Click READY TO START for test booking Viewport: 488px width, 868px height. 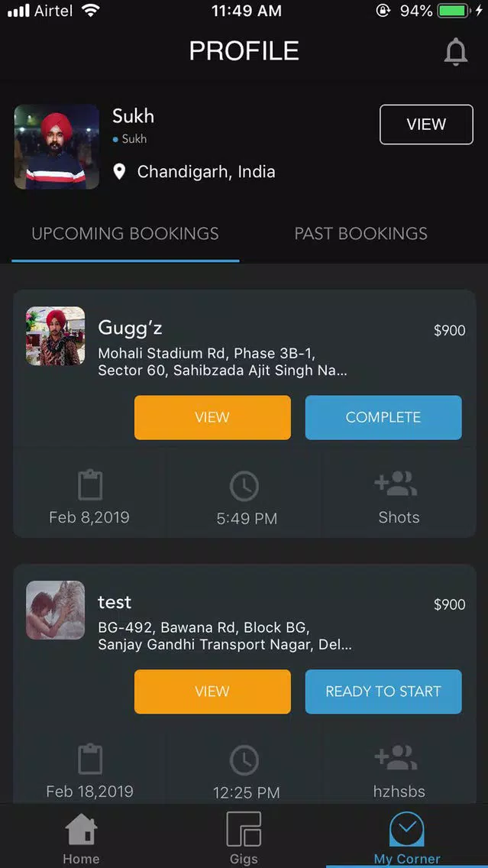383,691
